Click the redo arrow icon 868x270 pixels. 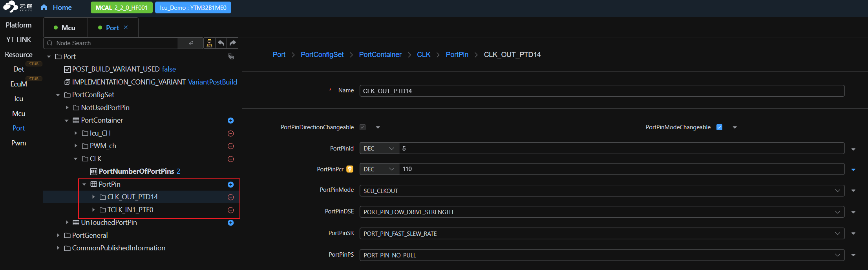pyautogui.click(x=233, y=43)
